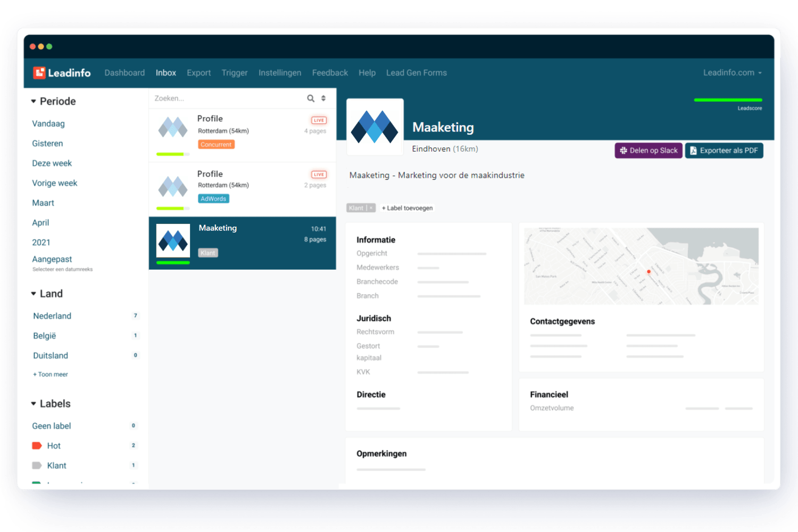This screenshot has width=798, height=532.
Task: Select the Maart period
Action: tap(43, 203)
